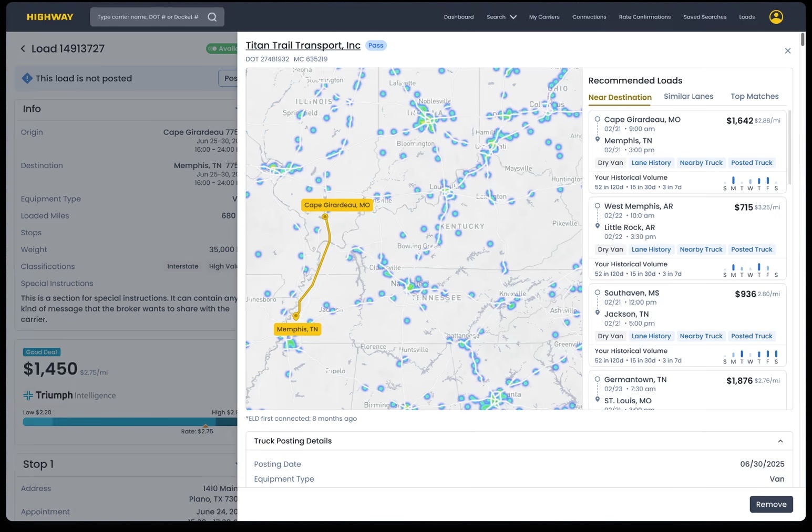Click destination pin icon beside Jackson, TN
The height and width of the screenshot is (532, 812).
597,312
